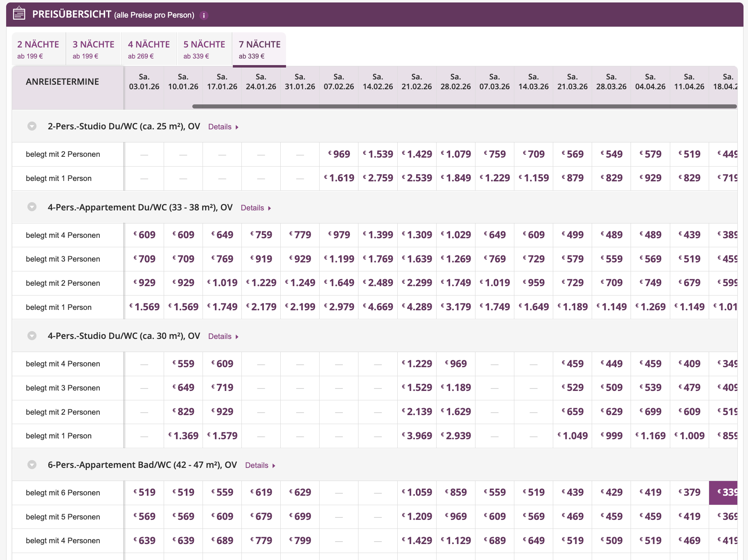748x560 pixels.
Task: Collapse the 2-Pers.-Studio section
Action: pyautogui.click(x=32, y=126)
